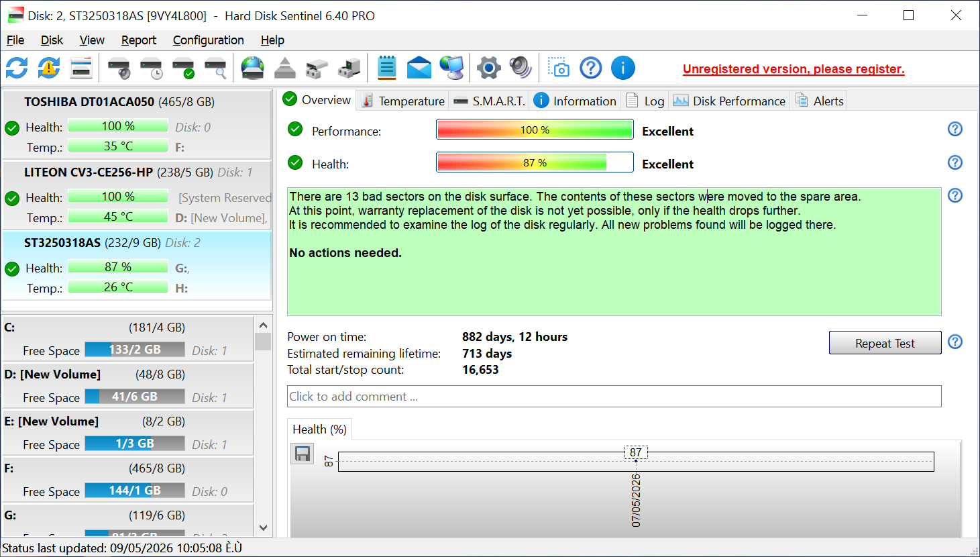Click the status last updated text
Image resolution: width=980 pixels, height=557 pixels.
(x=122, y=548)
